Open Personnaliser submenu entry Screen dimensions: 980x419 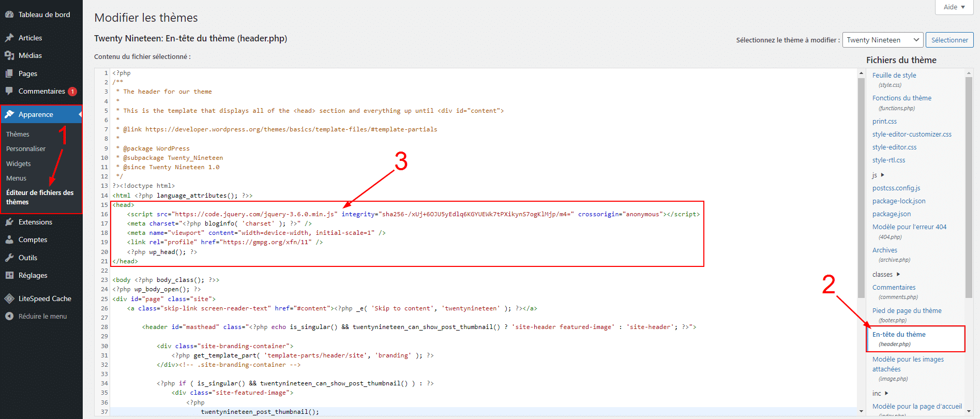click(26, 148)
